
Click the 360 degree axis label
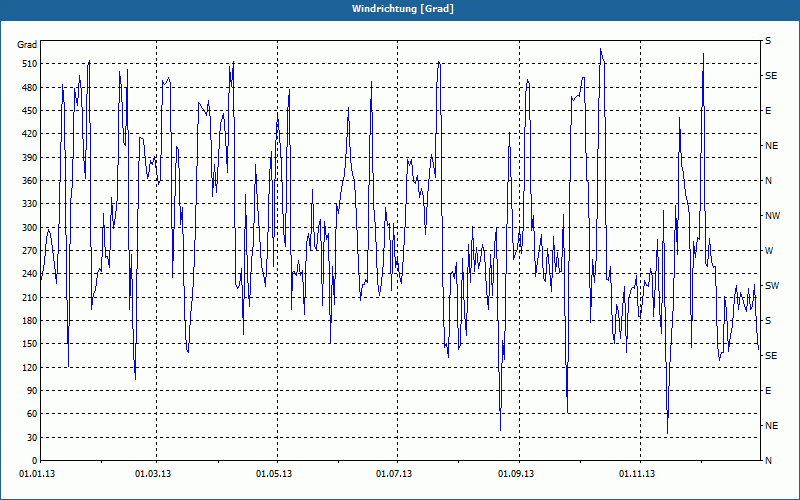click(x=29, y=181)
